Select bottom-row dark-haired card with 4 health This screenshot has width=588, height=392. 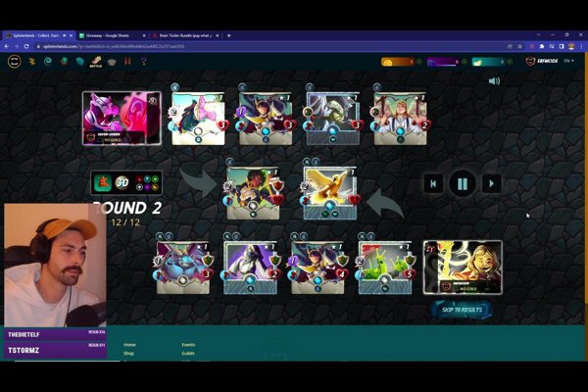point(318,268)
